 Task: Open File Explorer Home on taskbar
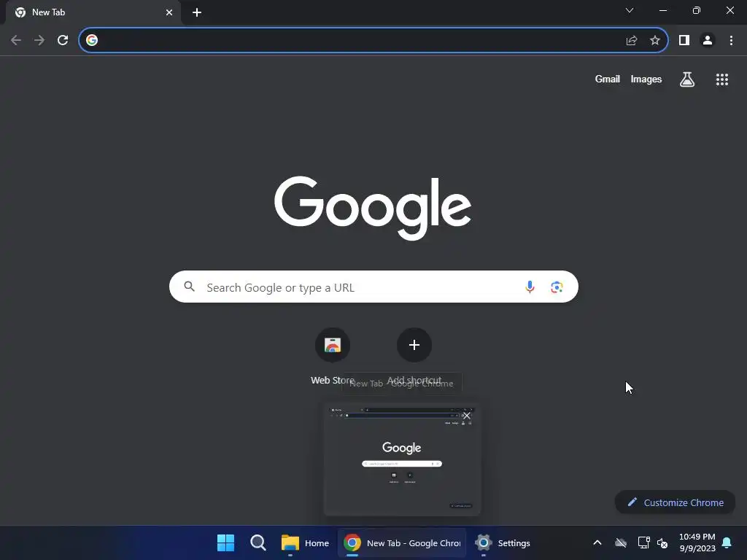pos(305,542)
